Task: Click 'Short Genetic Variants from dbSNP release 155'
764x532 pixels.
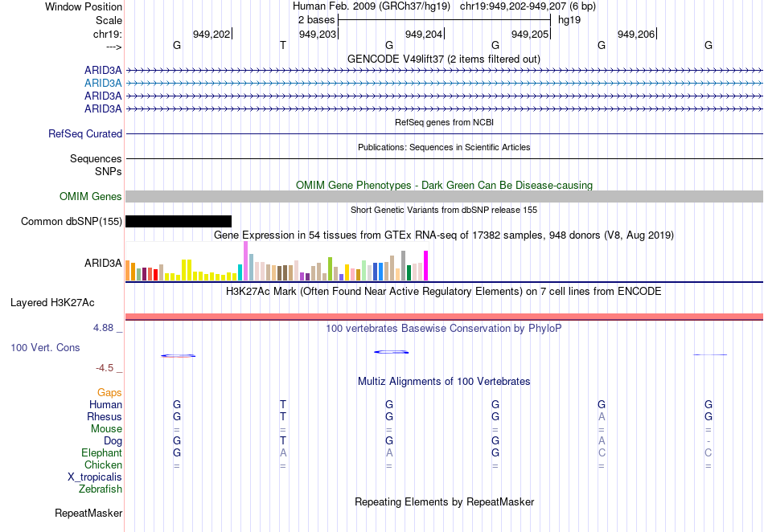Action: (x=444, y=211)
